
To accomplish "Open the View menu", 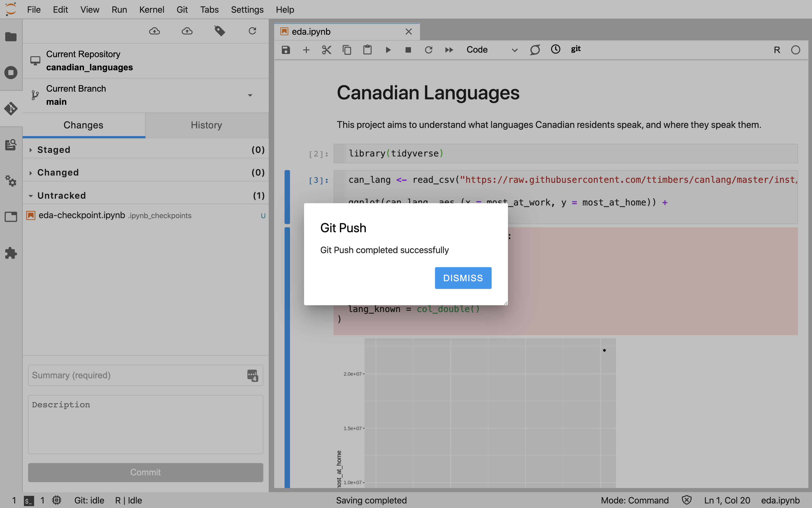I will 89,9.
